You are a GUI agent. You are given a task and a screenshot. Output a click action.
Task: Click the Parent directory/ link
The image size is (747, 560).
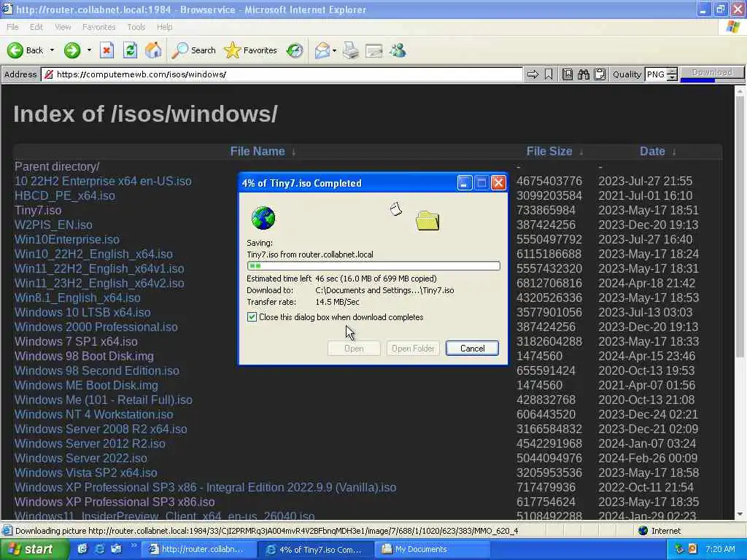(x=57, y=167)
